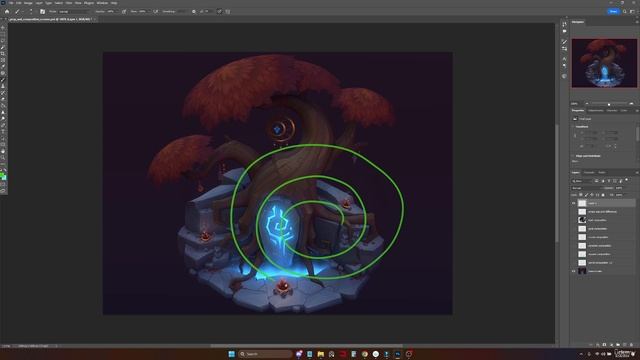
Task: Click zoom out button in Navigator
Action: coord(587,103)
